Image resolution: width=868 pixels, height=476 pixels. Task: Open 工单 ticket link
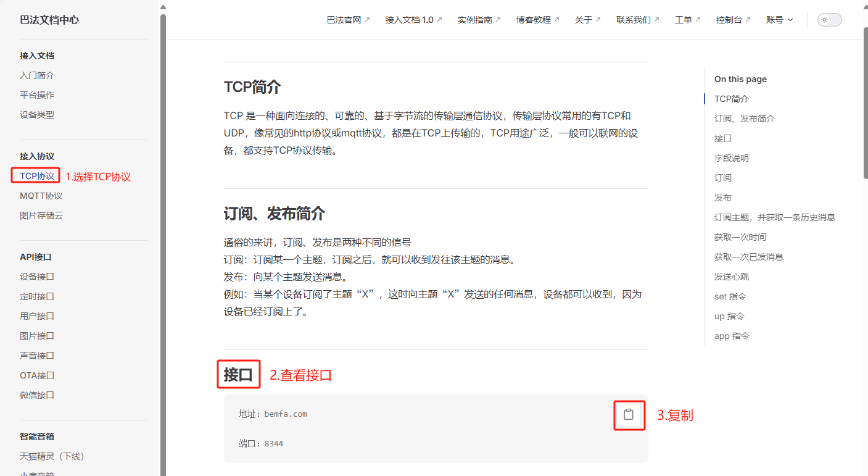(687, 20)
